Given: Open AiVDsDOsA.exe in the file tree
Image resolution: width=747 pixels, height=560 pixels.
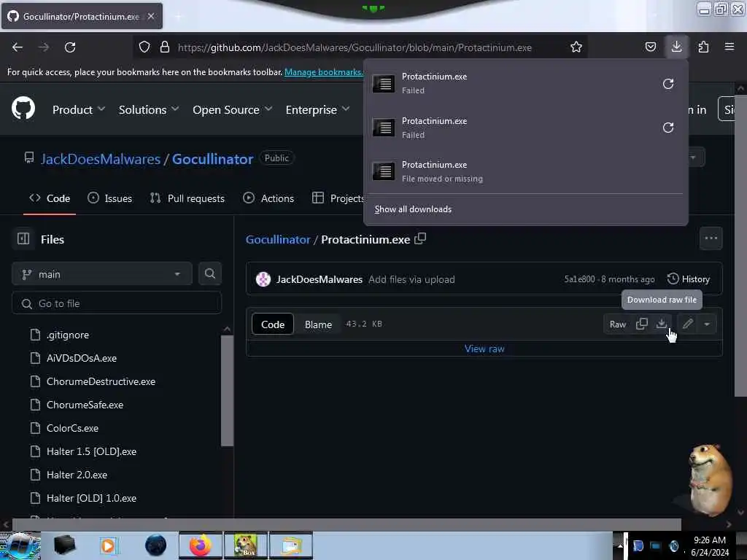Looking at the screenshot, I should click(82, 358).
